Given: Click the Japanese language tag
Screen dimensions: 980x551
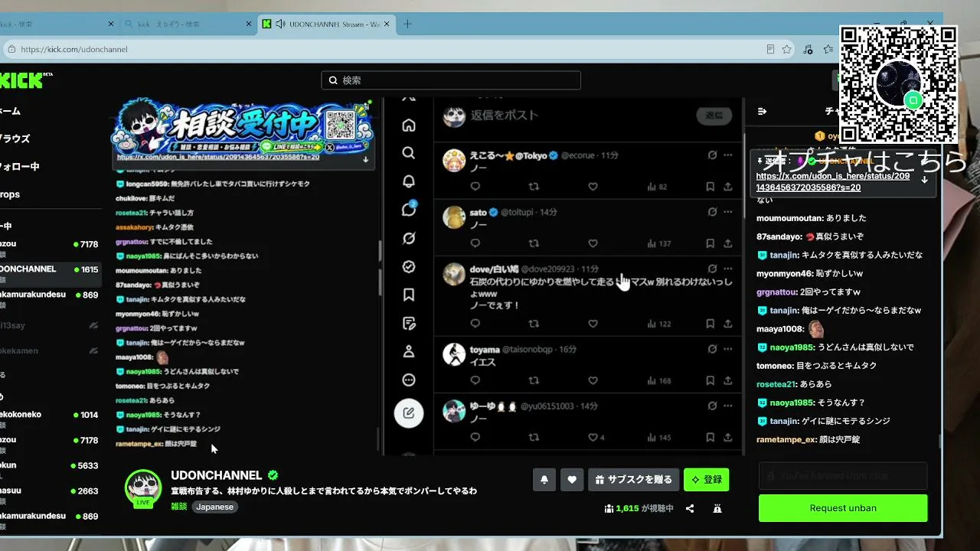Looking at the screenshot, I should [214, 507].
